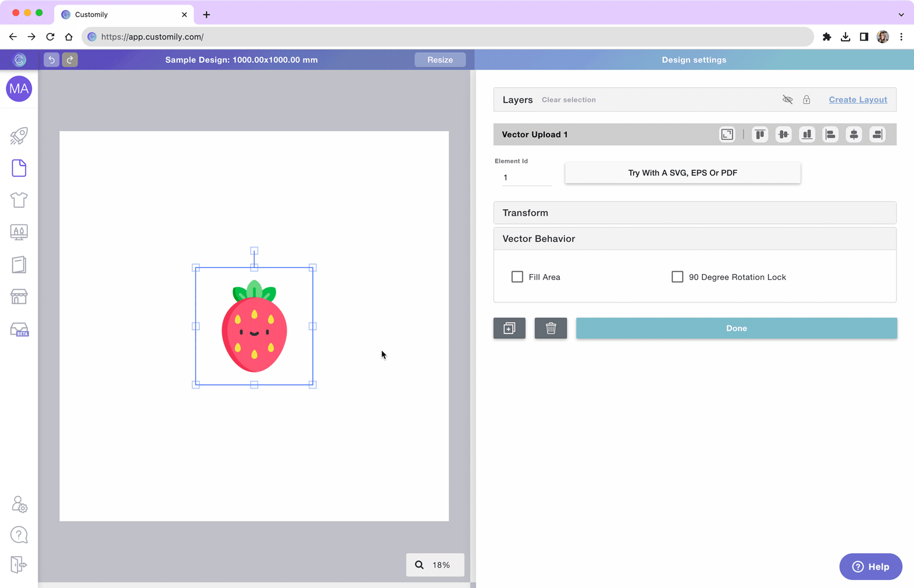
Task: Open the Customily logo home
Action: [x=19, y=60]
